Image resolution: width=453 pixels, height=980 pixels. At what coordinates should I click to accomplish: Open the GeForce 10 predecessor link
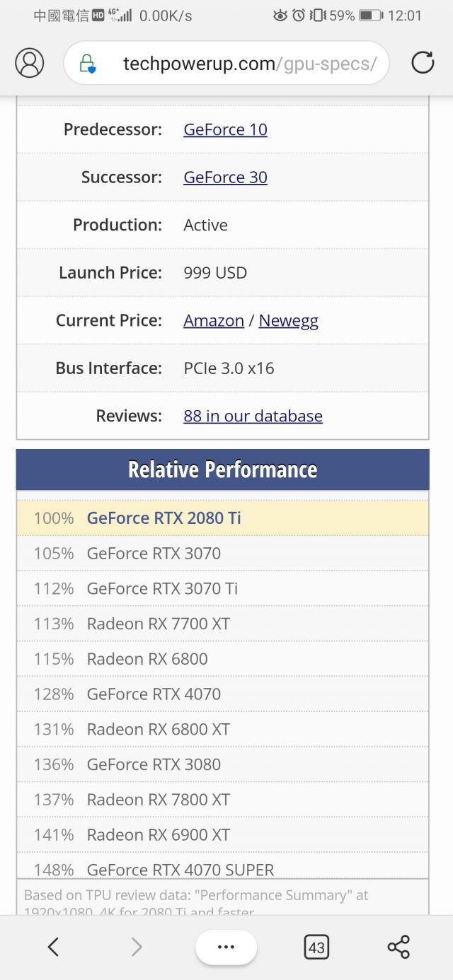point(225,129)
